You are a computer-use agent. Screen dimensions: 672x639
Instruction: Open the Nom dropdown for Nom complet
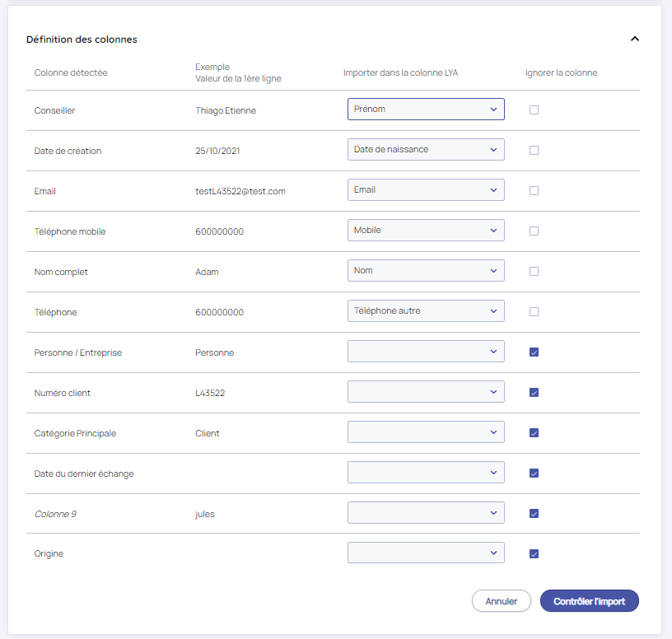426,271
